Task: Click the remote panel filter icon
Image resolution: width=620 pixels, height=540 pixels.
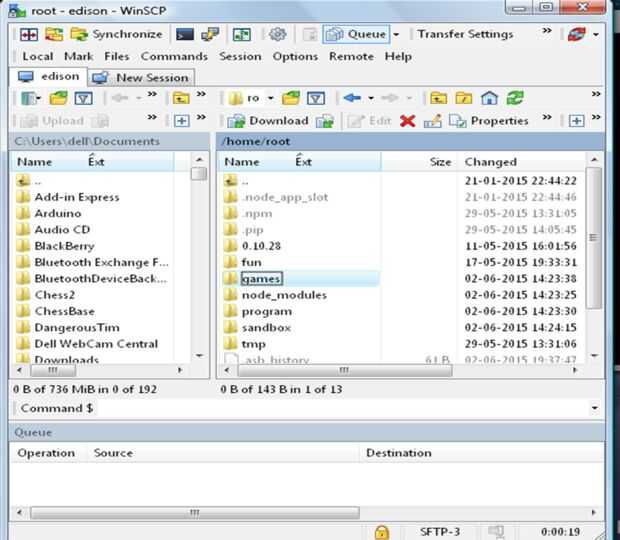Action: (316, 98)
